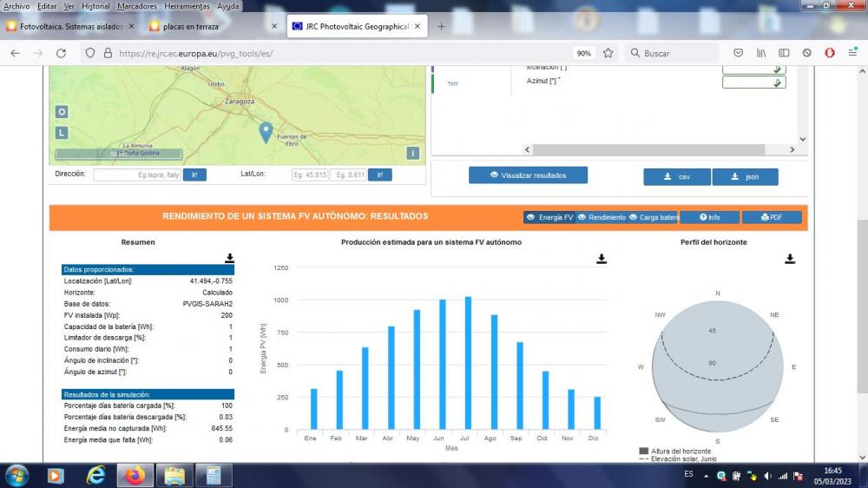Click the browser URL address bar
Viewport: 868px width, 488px height.
point(343,53)
